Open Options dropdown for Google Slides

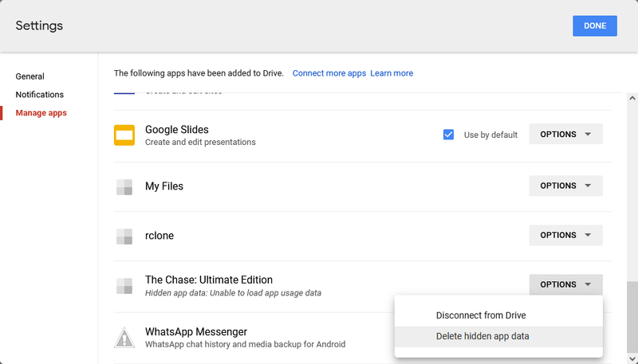(565, 134)
